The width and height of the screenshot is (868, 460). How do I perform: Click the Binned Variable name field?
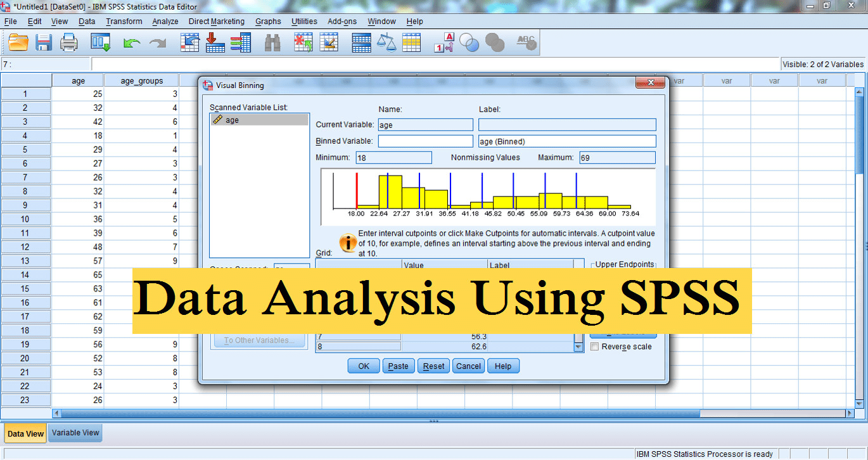[x=426, y=141]
